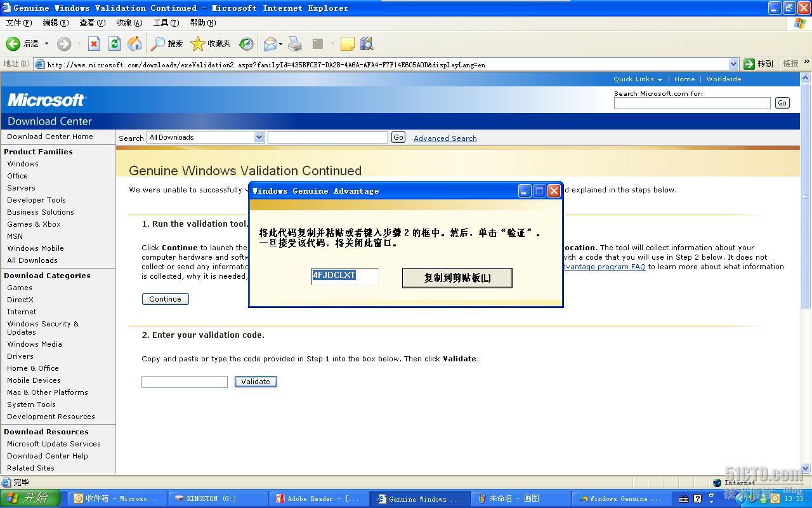The width and height of the screenshot is (812, 508).
Task: Click the Research books toolbar icon
Action: (367, 44)
